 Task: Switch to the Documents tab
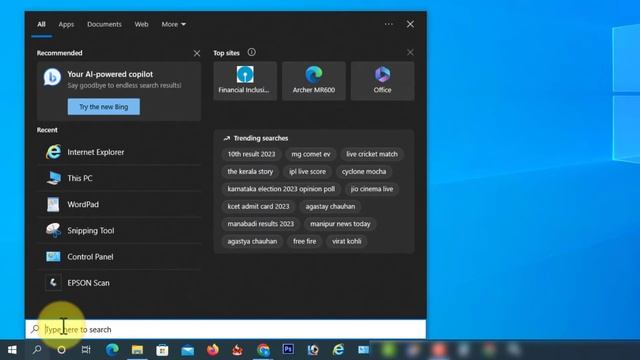tap(104, 24)
